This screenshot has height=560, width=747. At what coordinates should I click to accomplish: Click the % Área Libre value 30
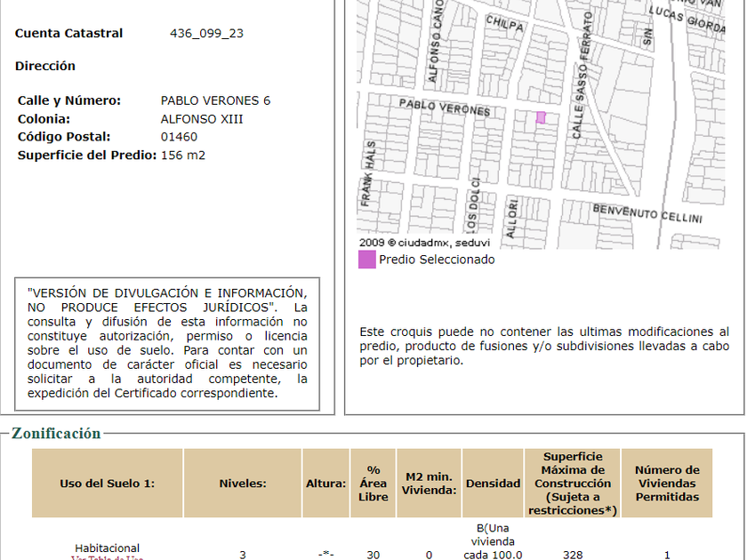point(373,555)
